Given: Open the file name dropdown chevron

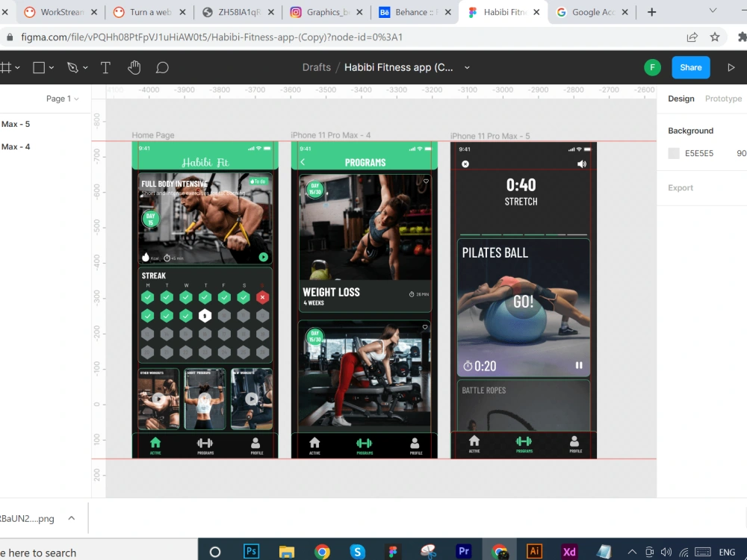Looking at the screenshot, I should pyautogui.click(x=467, y=68).
